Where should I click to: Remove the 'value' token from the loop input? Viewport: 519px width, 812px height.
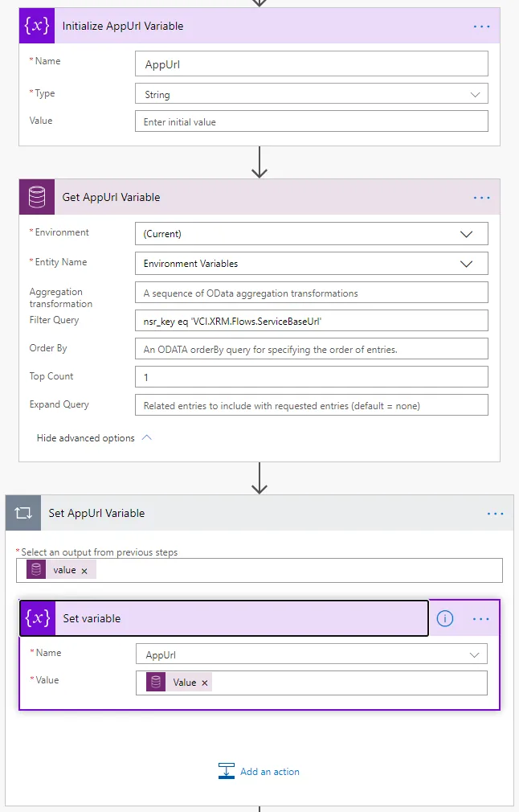click(84, 570)
